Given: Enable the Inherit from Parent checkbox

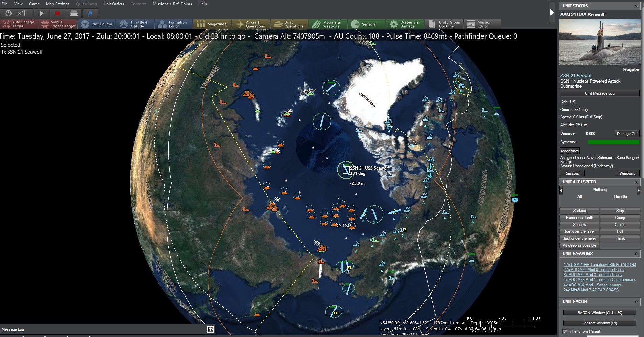Looking at the screenshot, I should click(565, 331).
